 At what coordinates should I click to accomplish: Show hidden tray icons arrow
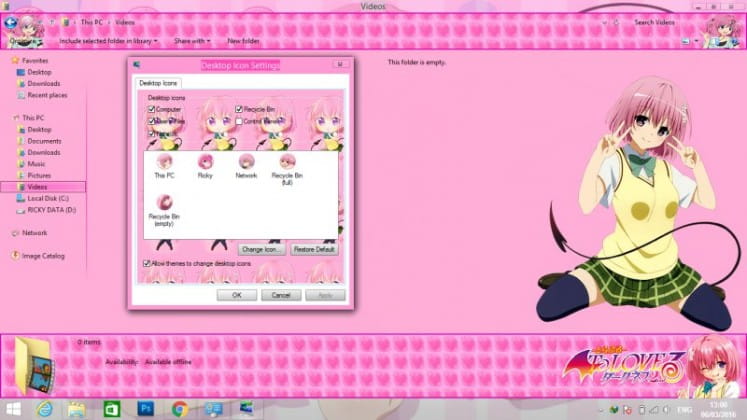coord(601,410)
